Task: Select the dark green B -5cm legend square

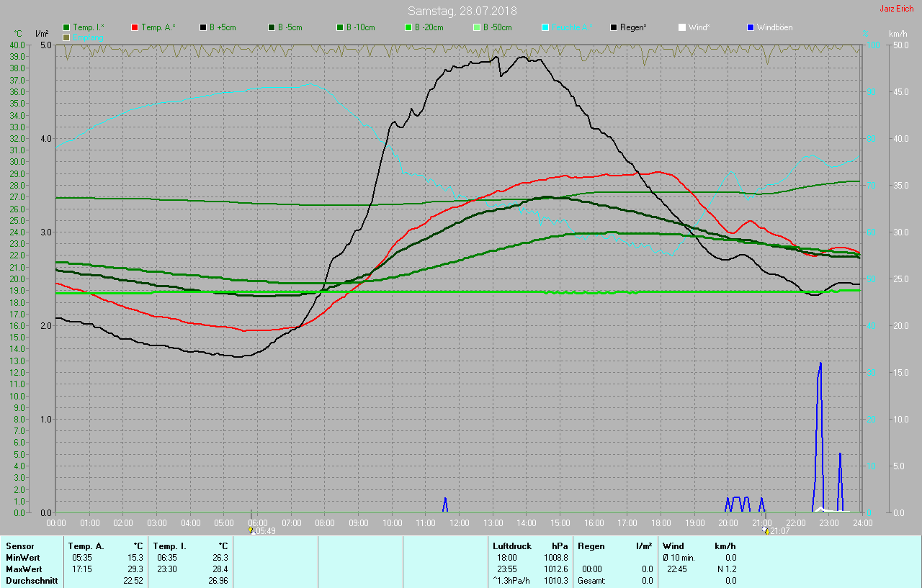Action: pos(272,27)
